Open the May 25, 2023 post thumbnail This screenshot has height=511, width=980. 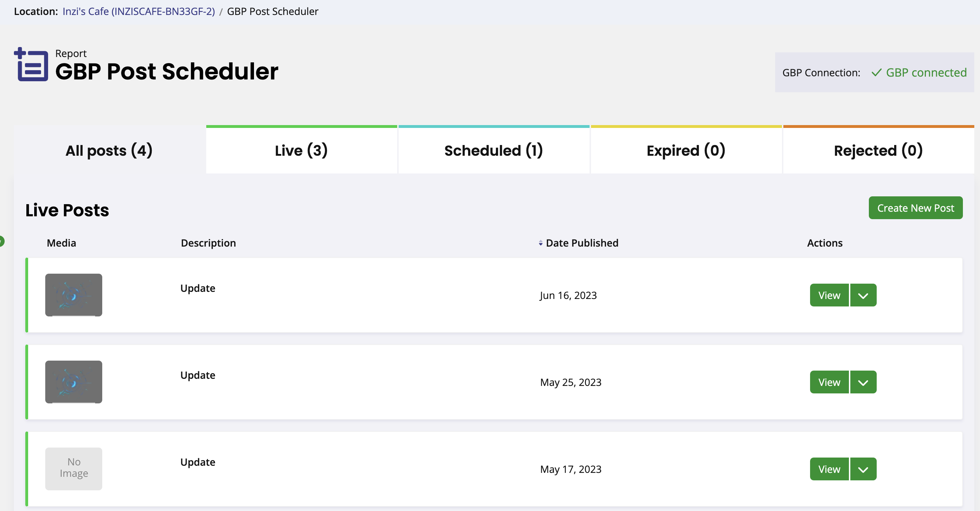coord(74,382)
